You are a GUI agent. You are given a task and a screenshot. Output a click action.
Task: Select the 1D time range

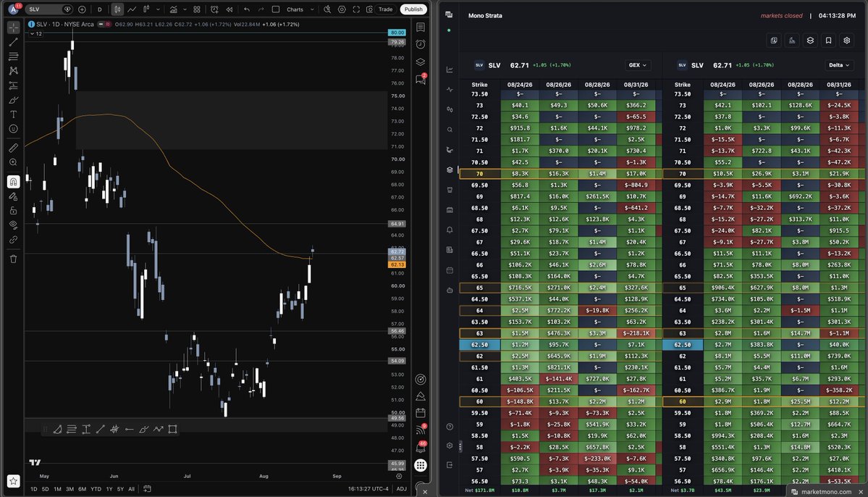point(34,489)
